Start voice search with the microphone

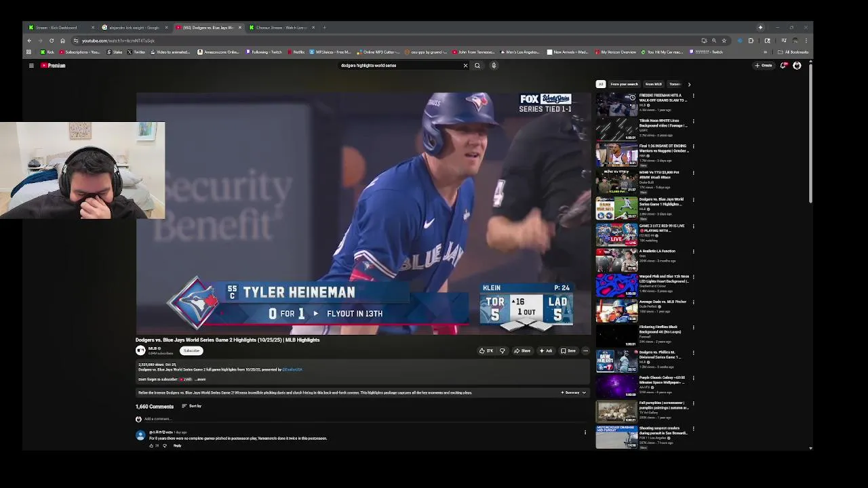(494, 66)
